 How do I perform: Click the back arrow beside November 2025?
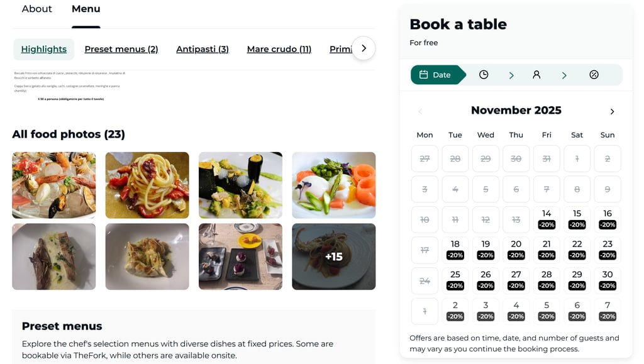click(420, 111)
